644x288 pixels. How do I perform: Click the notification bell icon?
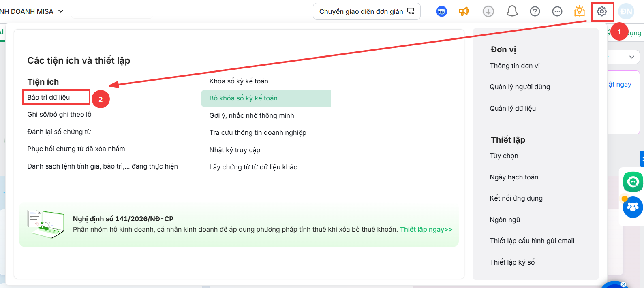[512, 12]
